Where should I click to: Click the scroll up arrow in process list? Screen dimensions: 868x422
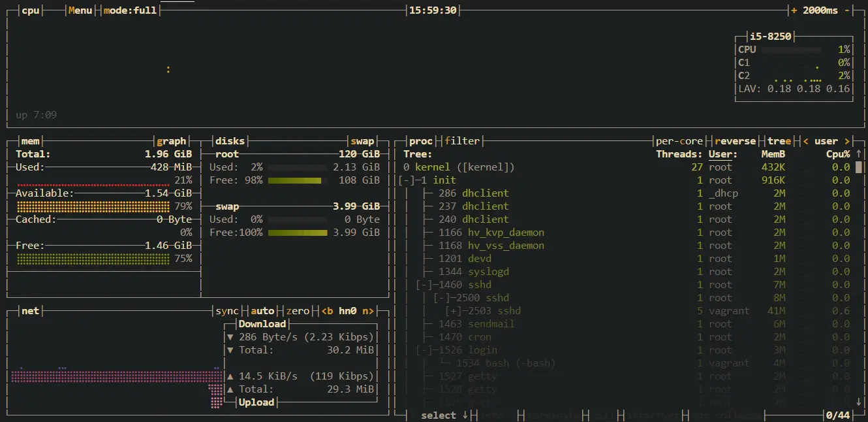click(859, 154)
